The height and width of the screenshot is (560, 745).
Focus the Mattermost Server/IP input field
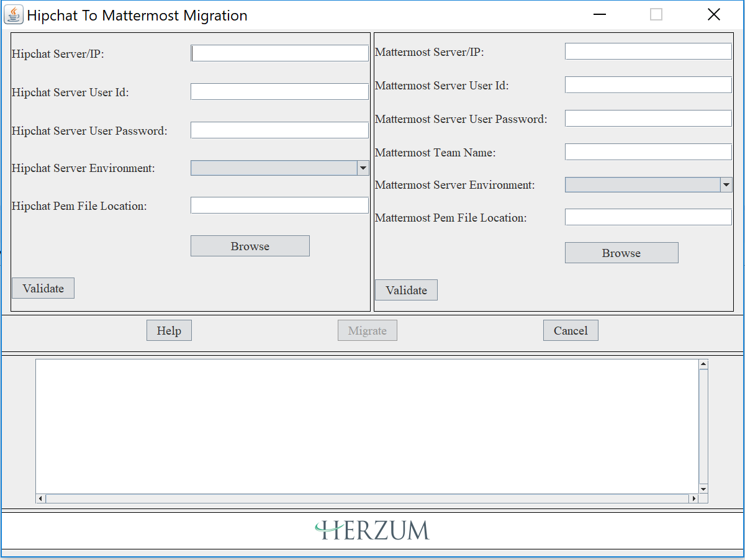tap(648, 52)
